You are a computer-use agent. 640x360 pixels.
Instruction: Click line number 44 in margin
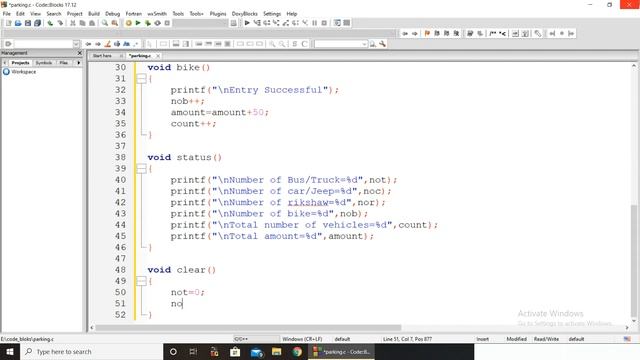click(x=120, y=225)
